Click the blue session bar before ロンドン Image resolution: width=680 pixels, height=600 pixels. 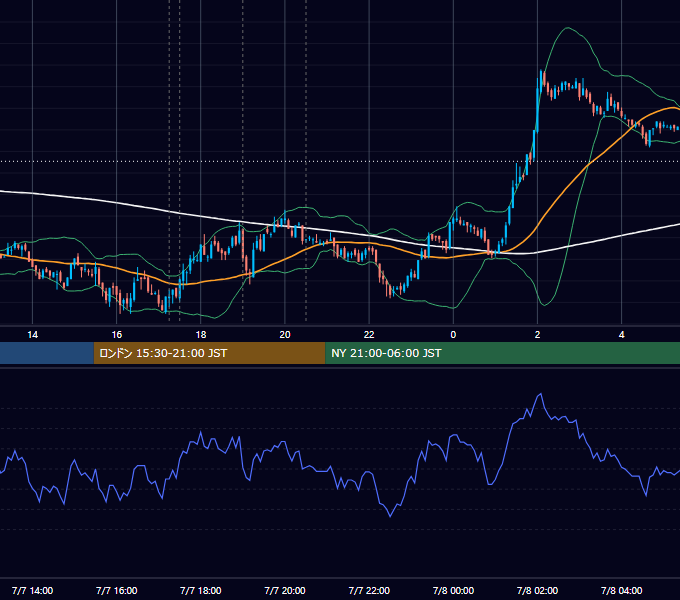(47, 353)
